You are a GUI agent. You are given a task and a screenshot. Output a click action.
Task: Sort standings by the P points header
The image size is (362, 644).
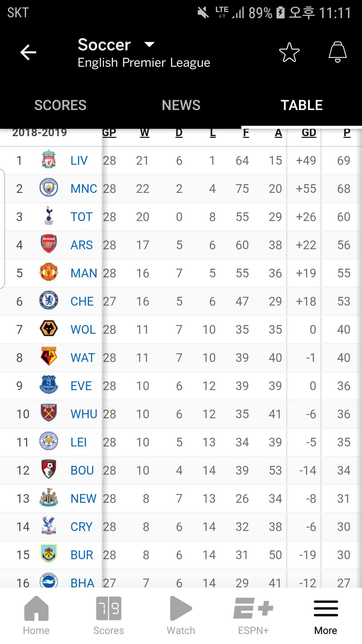click(347, 133)
